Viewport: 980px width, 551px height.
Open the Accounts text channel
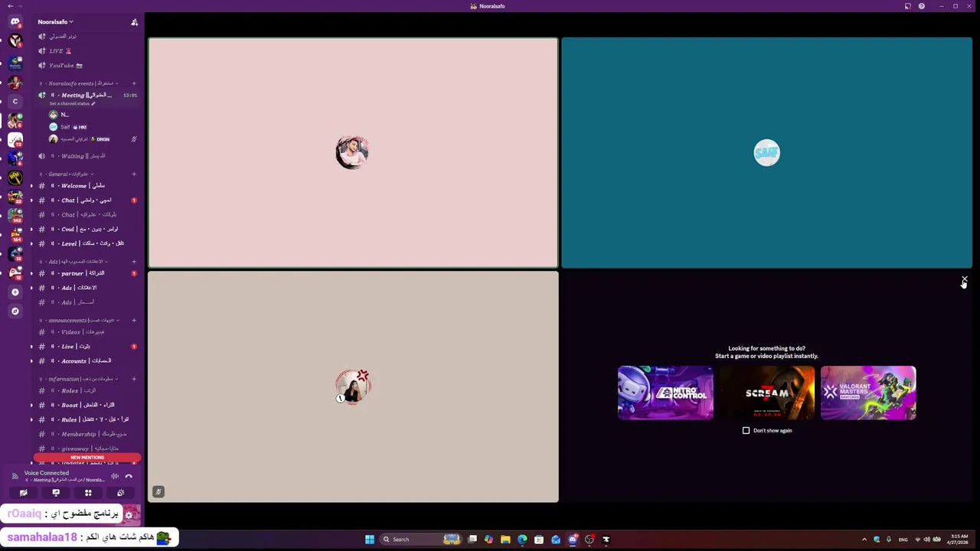87,360
